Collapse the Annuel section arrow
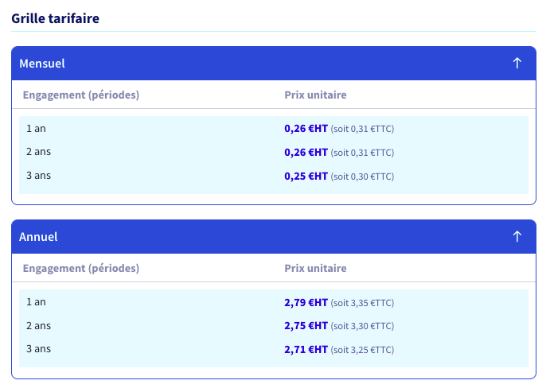 pos(517,236)
